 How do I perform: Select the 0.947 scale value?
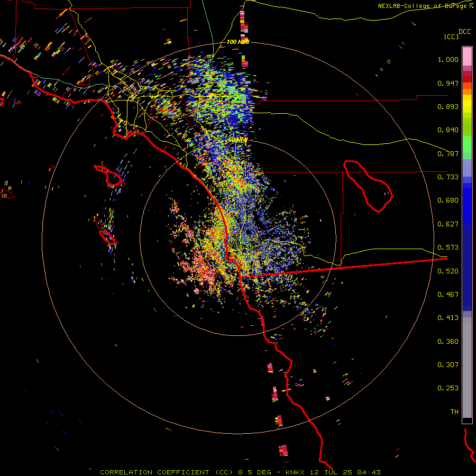448,83
